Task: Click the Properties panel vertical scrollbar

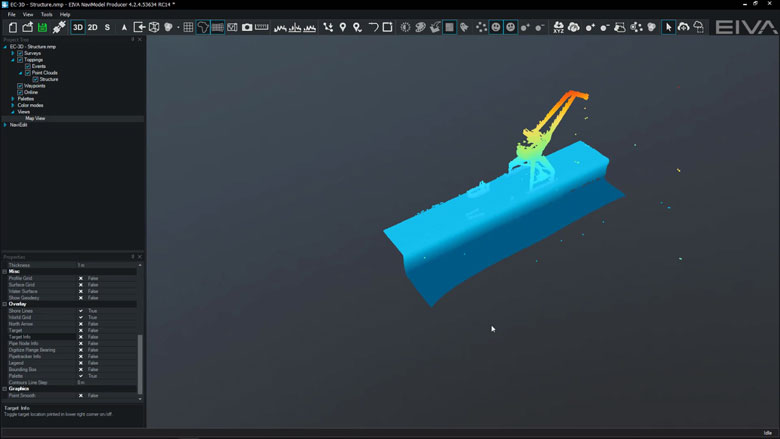Action: [x=140, y=362]
